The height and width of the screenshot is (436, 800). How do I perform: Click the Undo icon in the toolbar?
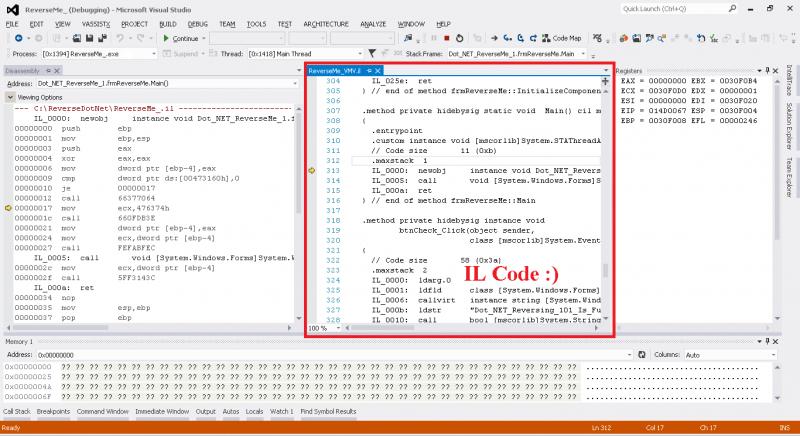119,38
